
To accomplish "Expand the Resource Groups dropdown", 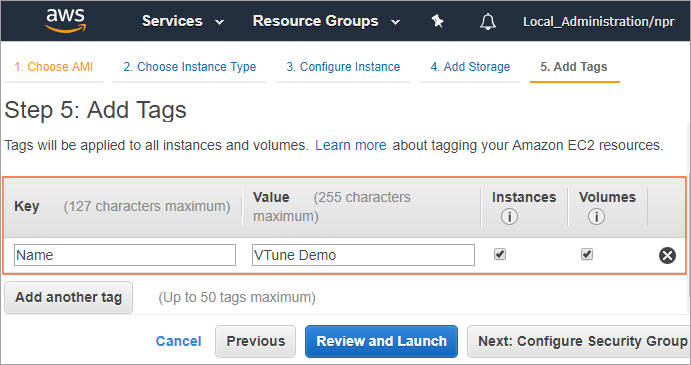I will pos(327,21).
